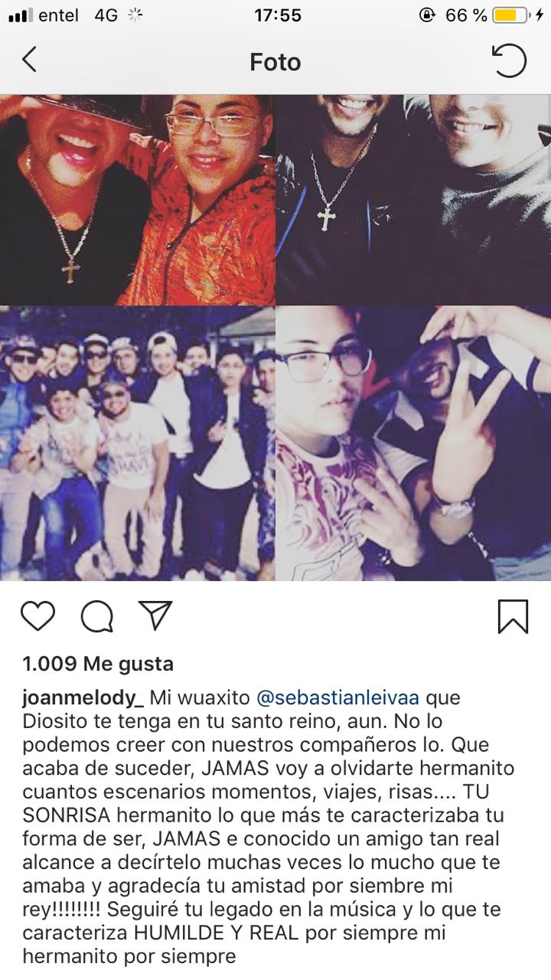Save post with bookmark icon
Viewport: 551px width, 980px height.
tap(513, 616)
